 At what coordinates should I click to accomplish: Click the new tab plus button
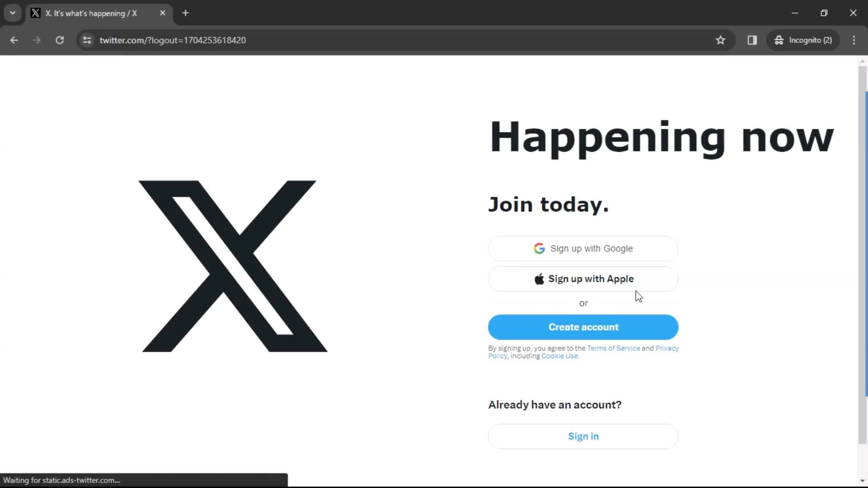tap(185, 13)
